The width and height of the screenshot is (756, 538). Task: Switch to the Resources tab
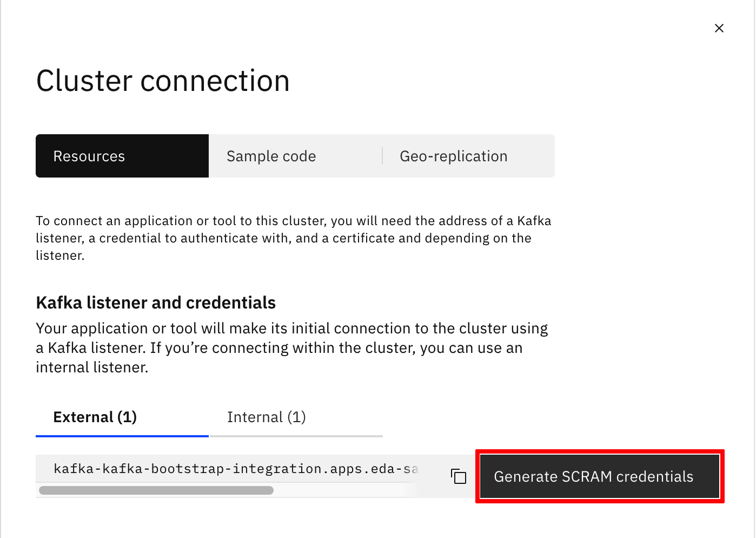122,156
